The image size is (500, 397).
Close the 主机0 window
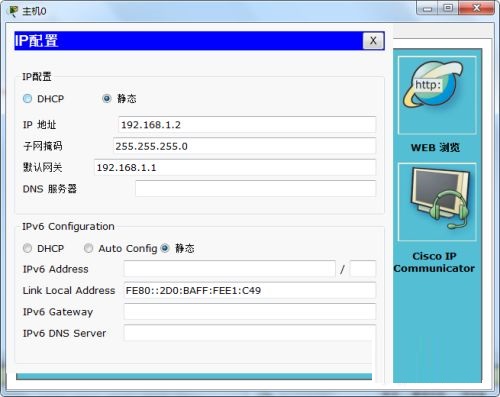(x=476, y=8)
